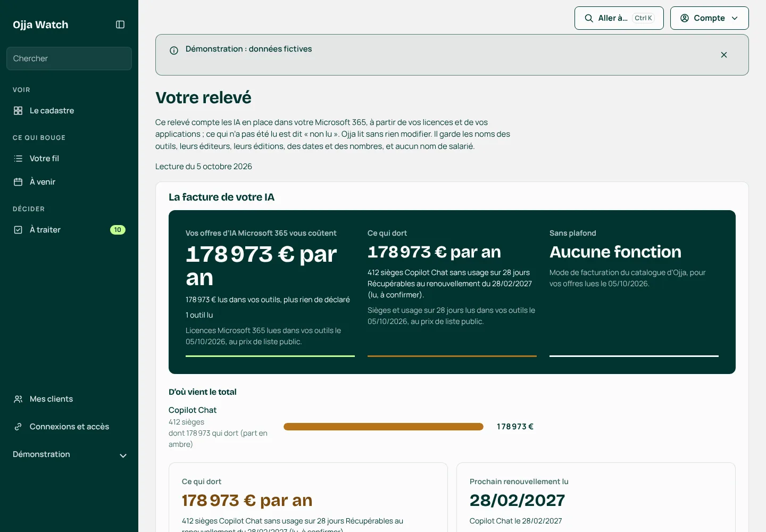Click "Prochain renouvellement lu" label
The width and height of the screenshot is (766, 532).
point(519,481)
